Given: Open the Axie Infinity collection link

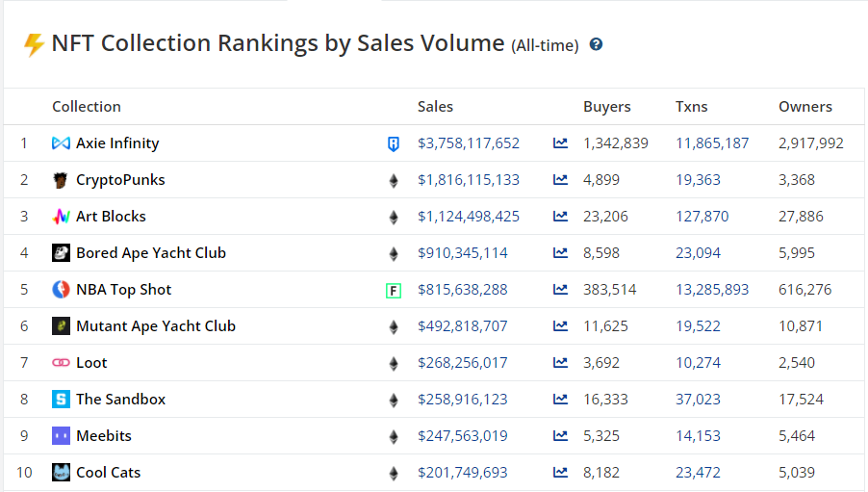Looking at the screenshot, I should (x=117, y=143).
